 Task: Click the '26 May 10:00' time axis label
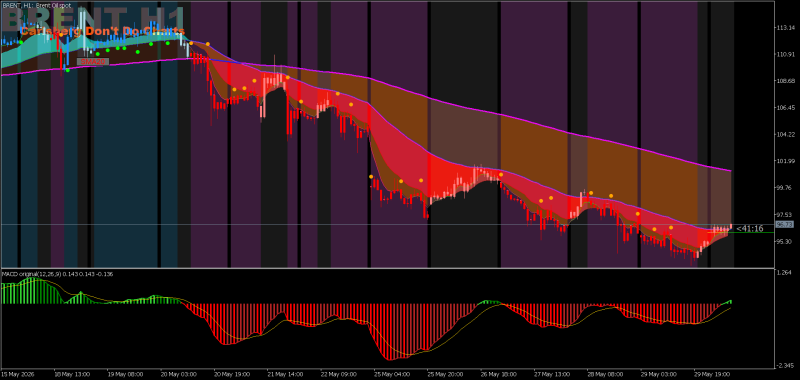pyautogui.click(x=497, y=373)
